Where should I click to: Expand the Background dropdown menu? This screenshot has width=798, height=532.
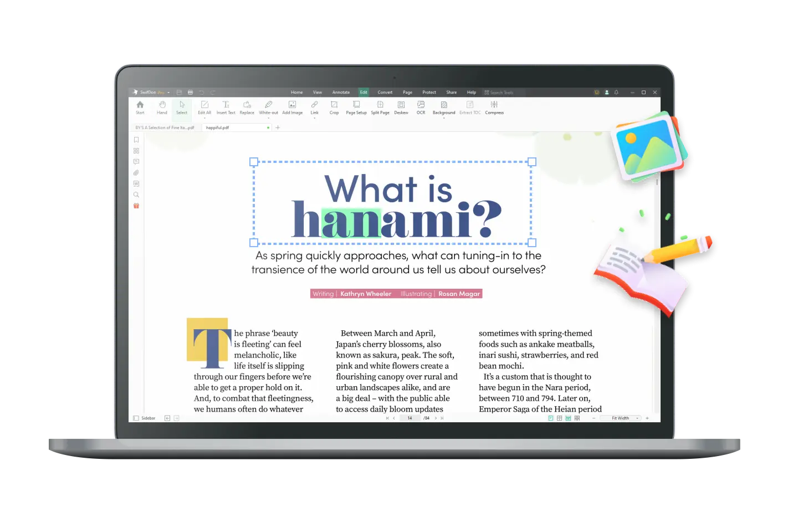point(444,118)
